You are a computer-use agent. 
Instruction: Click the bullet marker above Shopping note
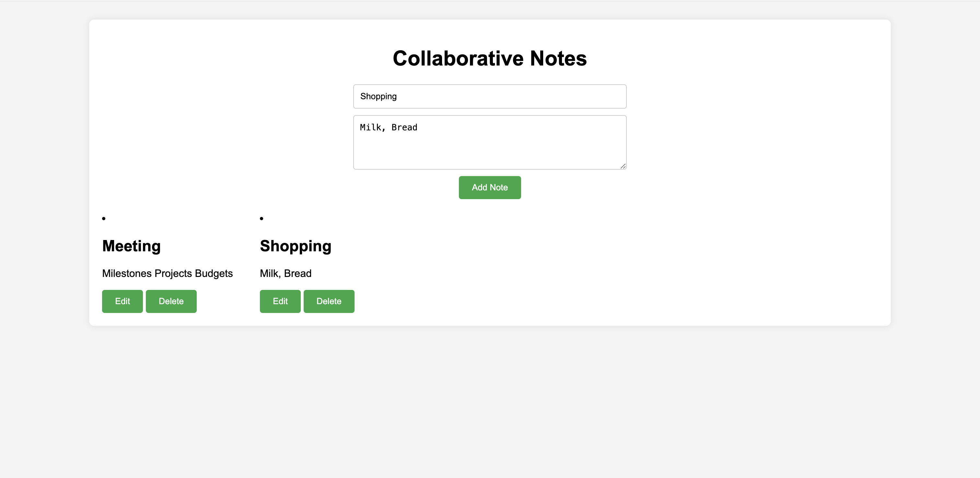(261, 218)
